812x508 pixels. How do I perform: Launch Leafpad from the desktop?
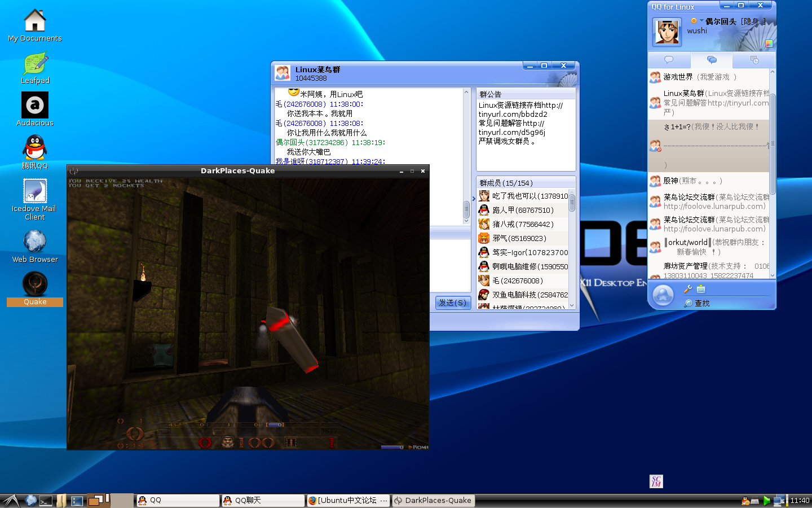(x=35, y=68)
